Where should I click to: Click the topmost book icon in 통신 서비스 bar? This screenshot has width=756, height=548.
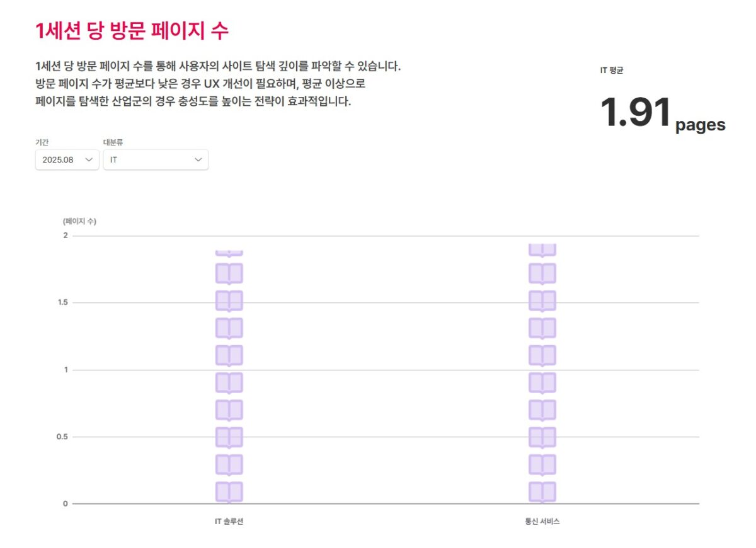coord(542,250)
